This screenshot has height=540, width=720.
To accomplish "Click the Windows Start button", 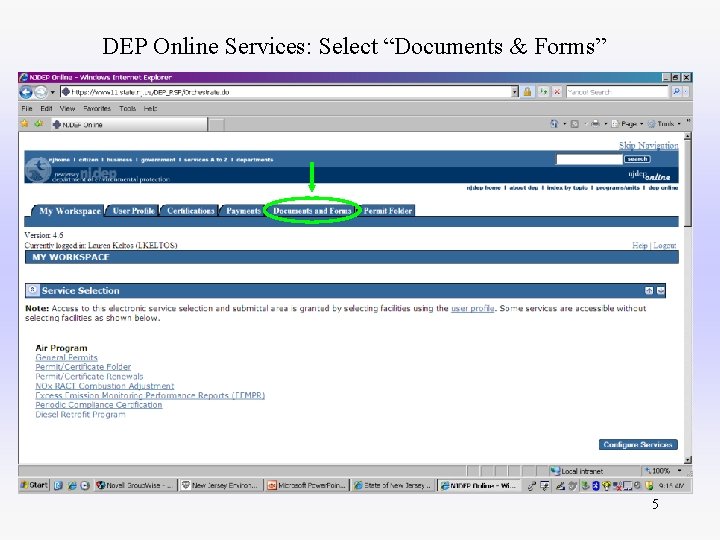I will point(34,485).
